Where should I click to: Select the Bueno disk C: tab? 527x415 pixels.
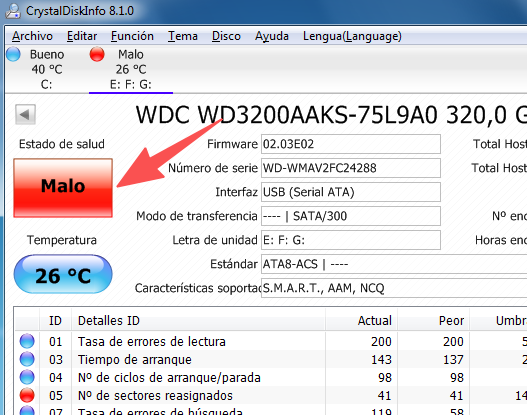click(x=47, y=69)
